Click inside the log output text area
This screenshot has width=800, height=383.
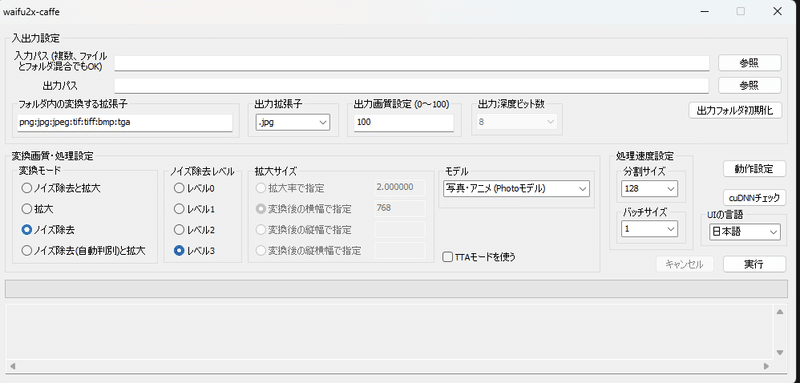tap(389, 332)
